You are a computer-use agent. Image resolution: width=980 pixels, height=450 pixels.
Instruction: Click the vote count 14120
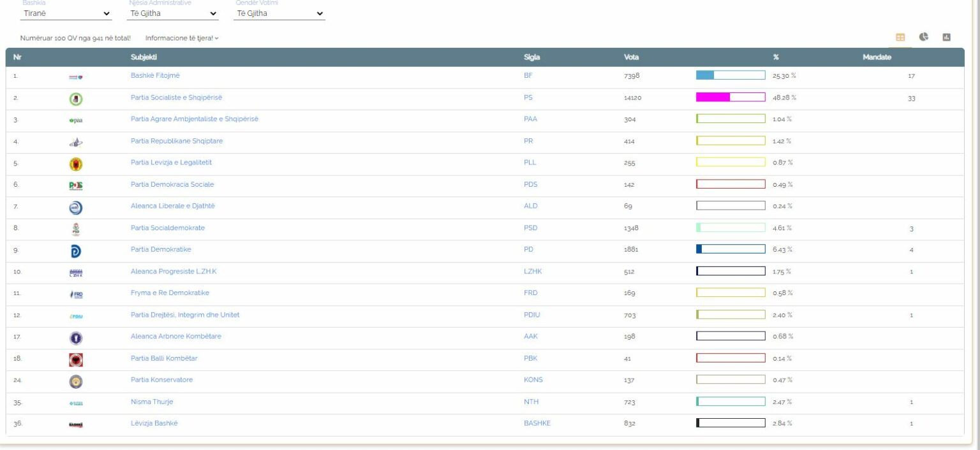tap(633, 98)
